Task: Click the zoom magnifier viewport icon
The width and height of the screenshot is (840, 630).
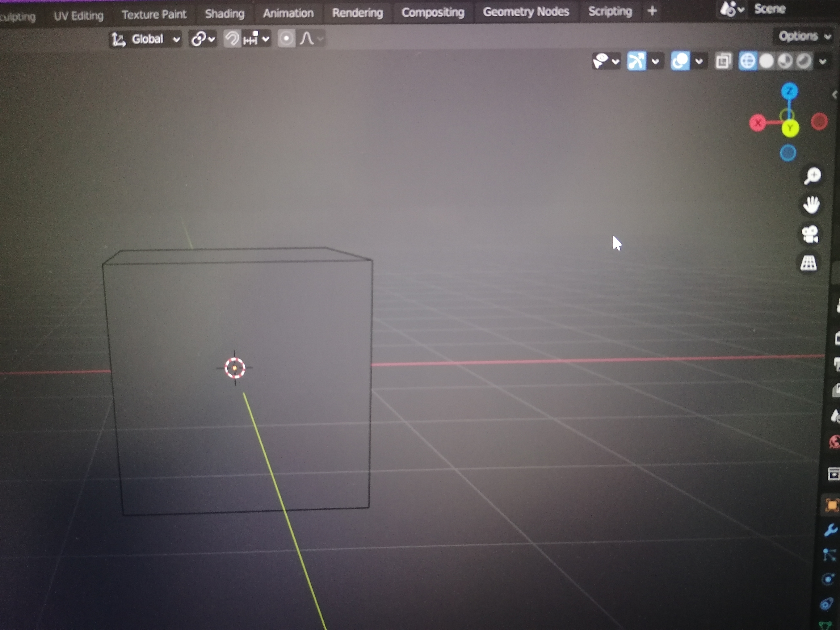Action: tap(812, 176)
